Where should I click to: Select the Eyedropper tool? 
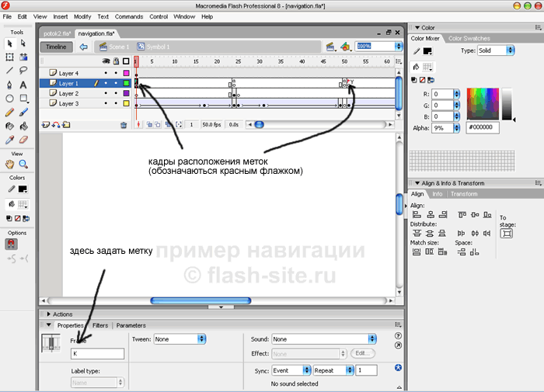point(9,140)
